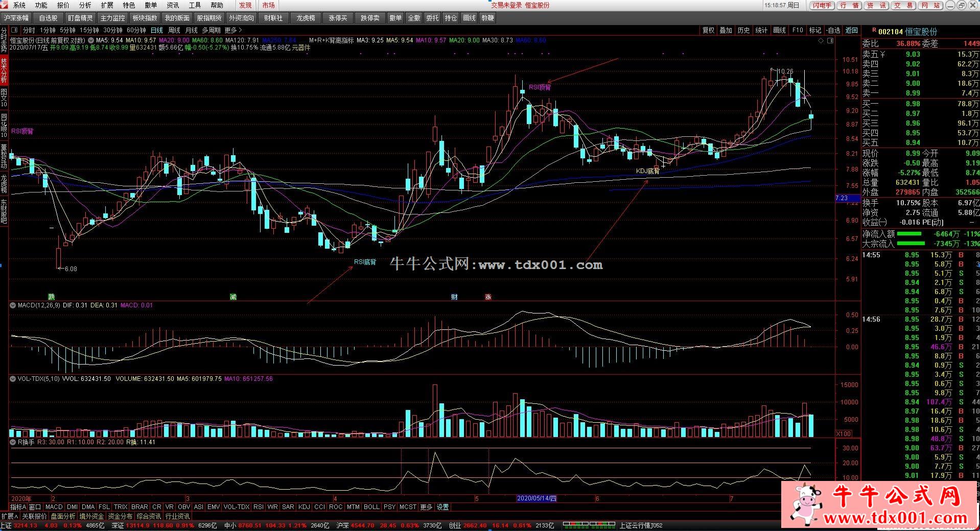Select the 日线 daily period
The height and width of the screenshot is (531, 980).
click(x=156, y=30)
